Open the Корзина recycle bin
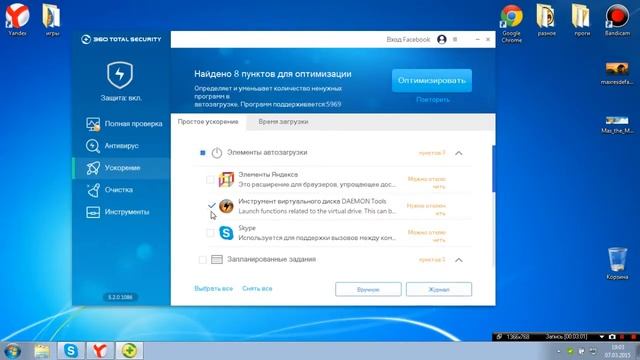 (x=617, y=263)
